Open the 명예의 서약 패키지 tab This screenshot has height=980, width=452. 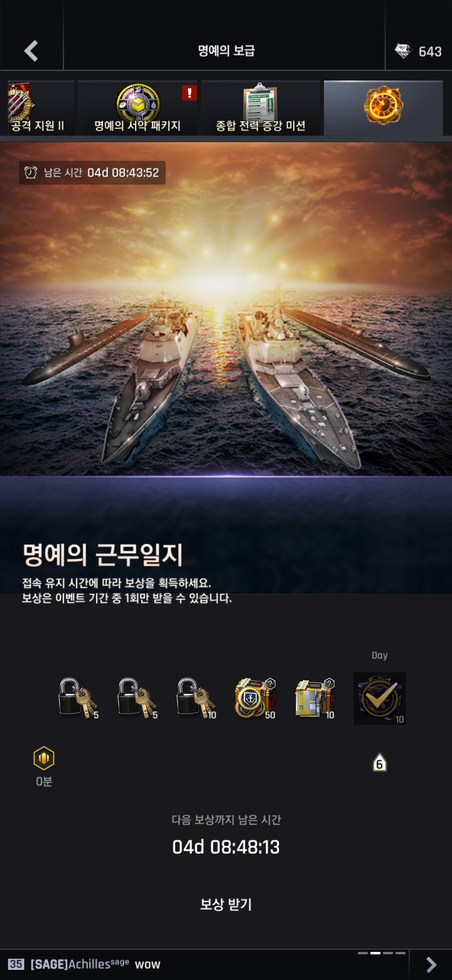137,108
